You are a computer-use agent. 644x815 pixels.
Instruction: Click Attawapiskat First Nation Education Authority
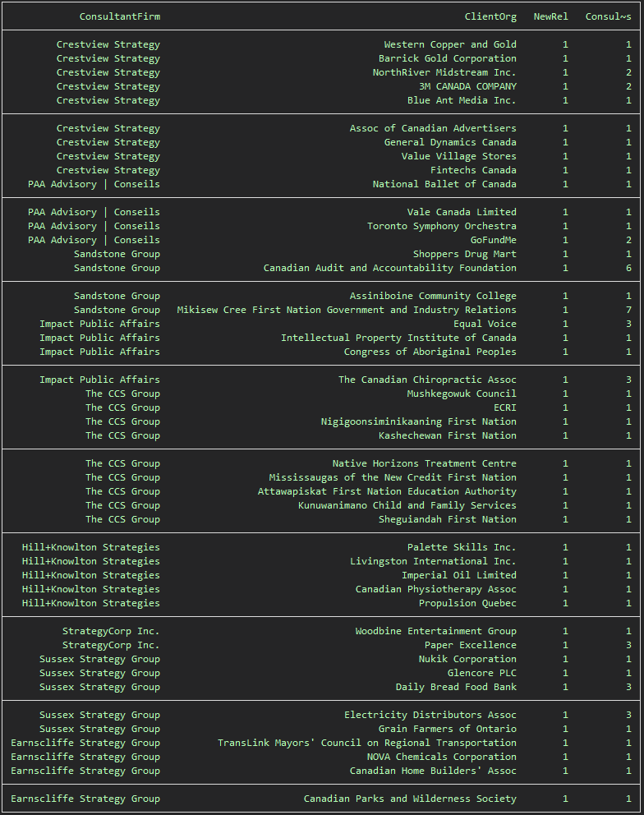tap(387, 491)
